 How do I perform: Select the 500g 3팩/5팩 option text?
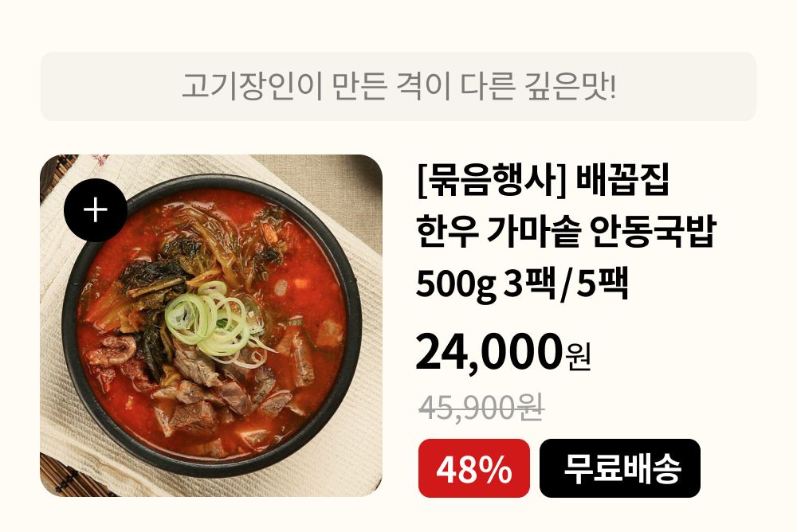[x=523, y=284]
